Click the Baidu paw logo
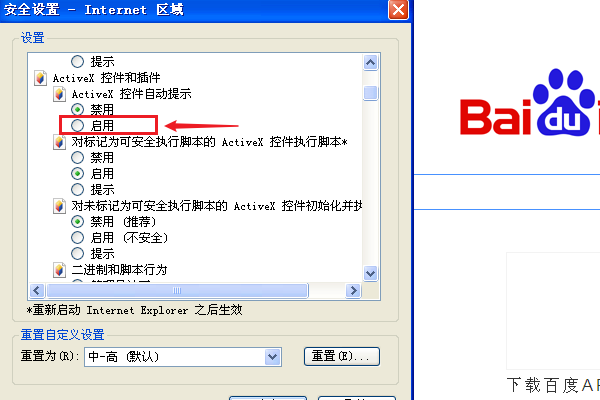600x400 pixels. [564, 103]
